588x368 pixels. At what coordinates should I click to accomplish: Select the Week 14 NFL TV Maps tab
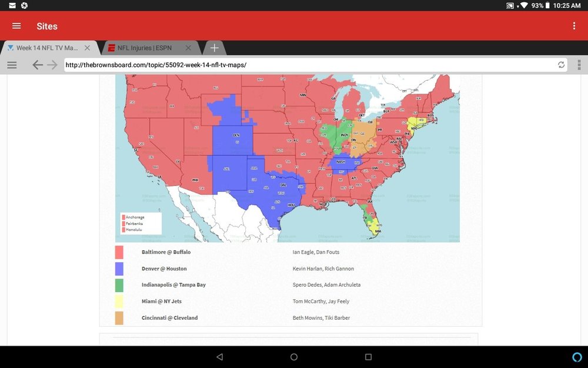[47, 48]
